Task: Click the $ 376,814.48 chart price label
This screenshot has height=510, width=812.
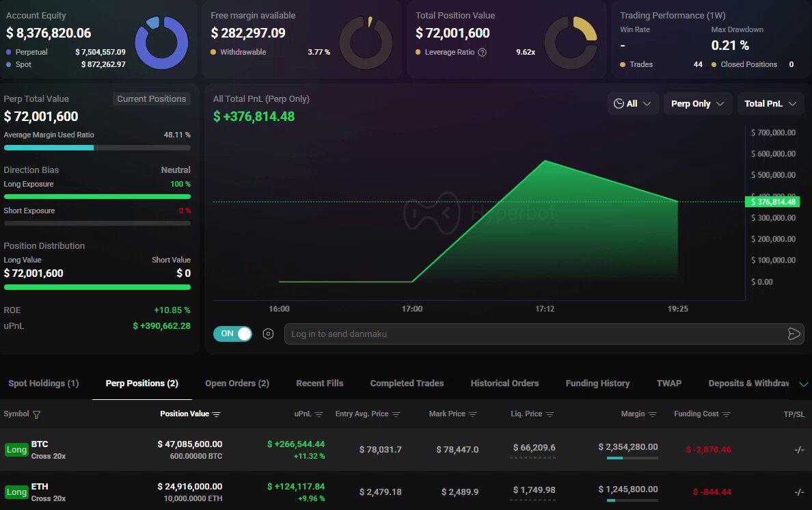Action: tap(772, 202)
